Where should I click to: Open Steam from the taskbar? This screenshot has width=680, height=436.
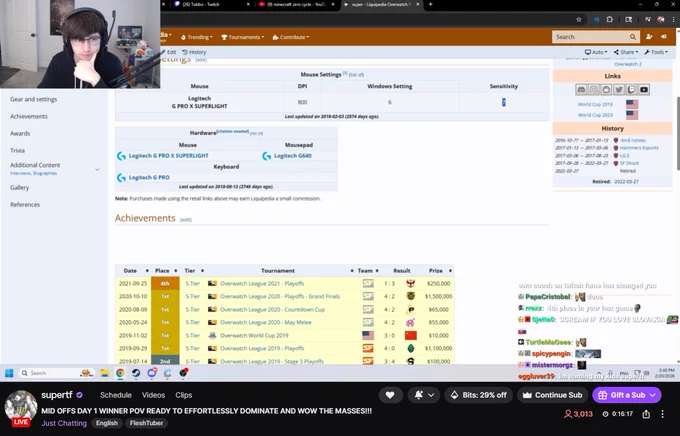click(136, 373)
